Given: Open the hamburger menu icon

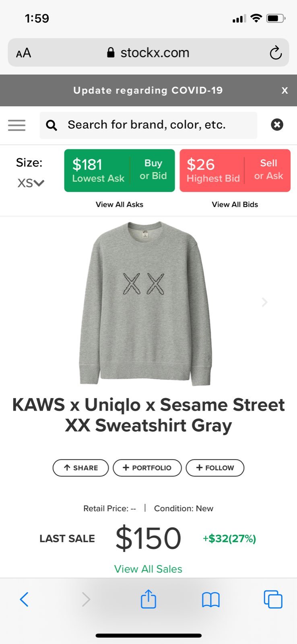Looking at the screenshot, I should click(17, 125).
